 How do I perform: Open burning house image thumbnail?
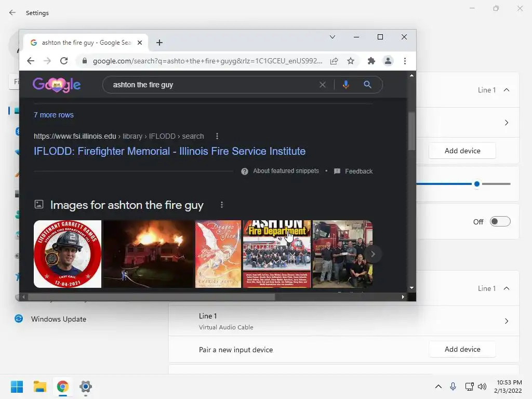pos(148,254)
